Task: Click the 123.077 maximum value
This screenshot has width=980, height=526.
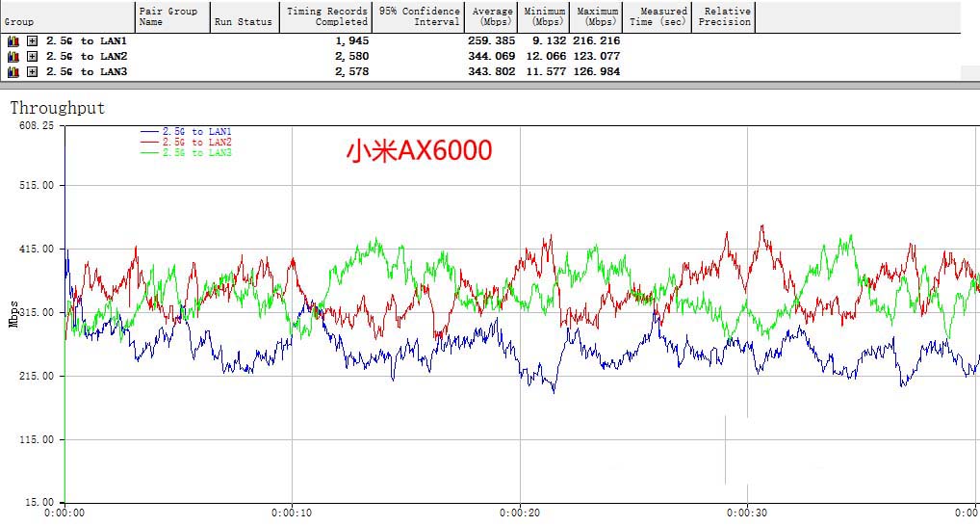Action: 596,56
